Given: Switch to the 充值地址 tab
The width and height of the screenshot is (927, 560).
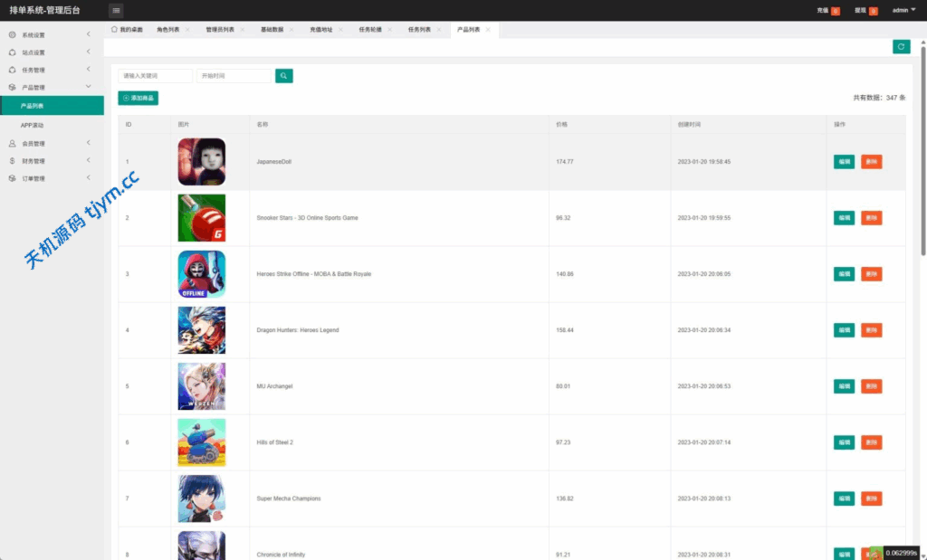Looking at the screenshot, I should click(321, 30).
